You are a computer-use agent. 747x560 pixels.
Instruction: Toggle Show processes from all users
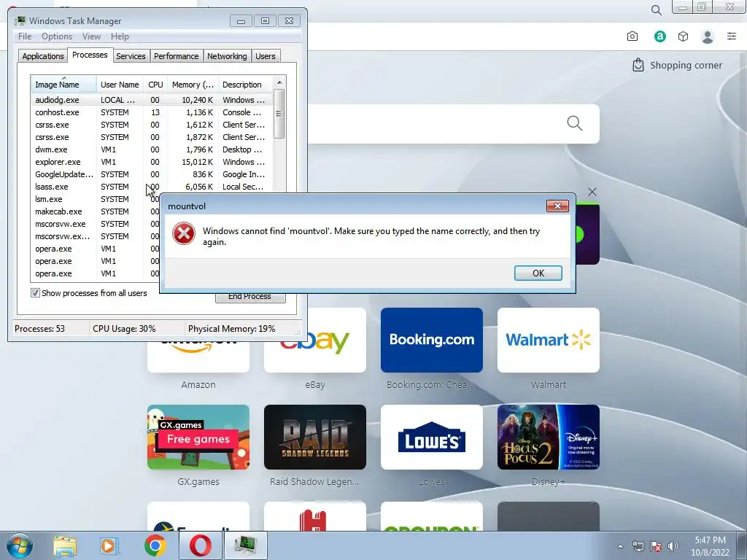pyautogui.click(x=35, y=293)
